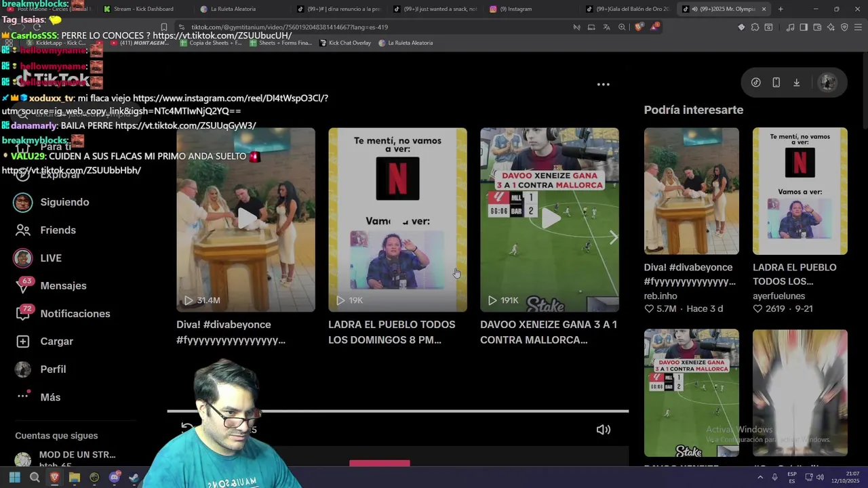868x488 pixels.
Task: Click the download desktop app icon
Action: pos(796,83)
